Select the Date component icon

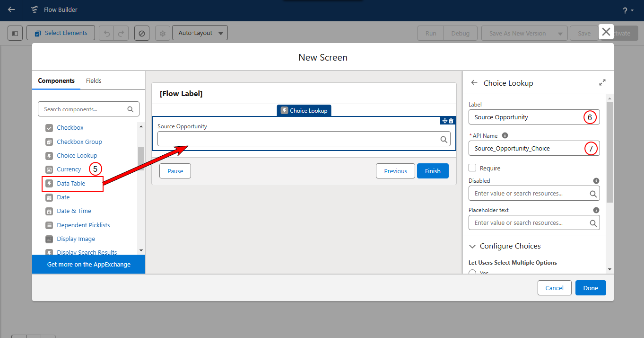pyautogui.click(x=49, y=197)
